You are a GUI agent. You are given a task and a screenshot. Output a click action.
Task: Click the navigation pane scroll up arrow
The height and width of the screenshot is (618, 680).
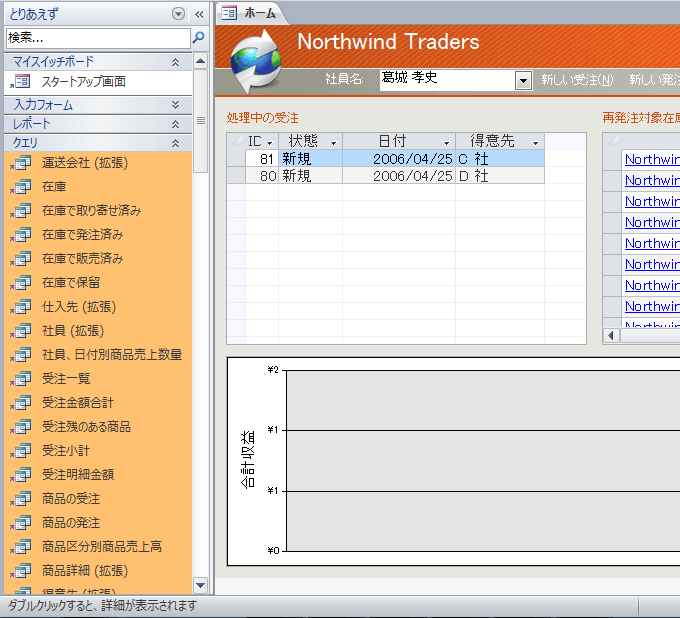pyautogui.click(x=200, y=61)
